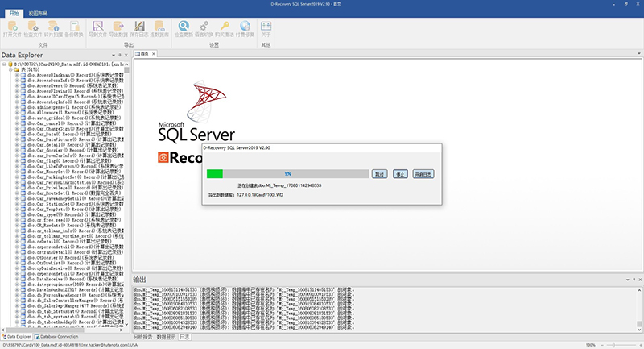Switch to the Database Connection tab

point(56,337)
